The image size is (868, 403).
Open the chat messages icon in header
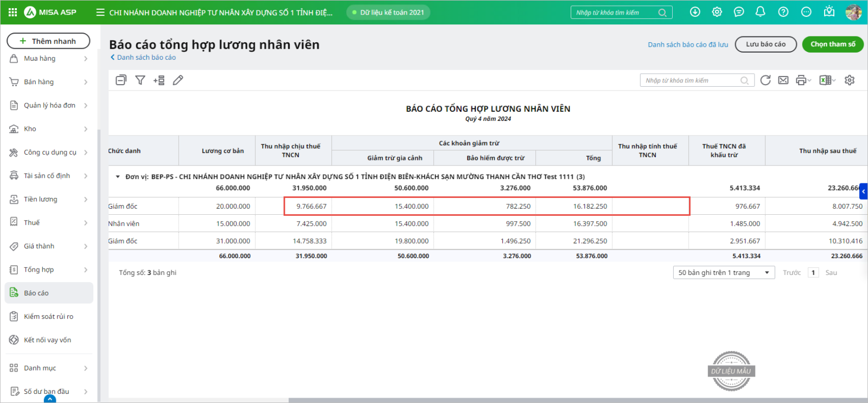[x=739, y=12]
